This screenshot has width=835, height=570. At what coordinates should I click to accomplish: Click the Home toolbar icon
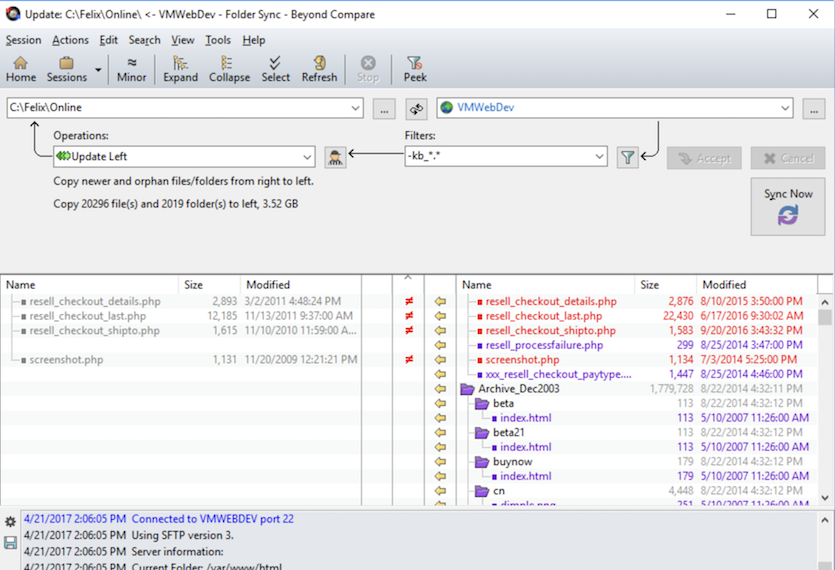pyautogui.click(x=21, y=69)
